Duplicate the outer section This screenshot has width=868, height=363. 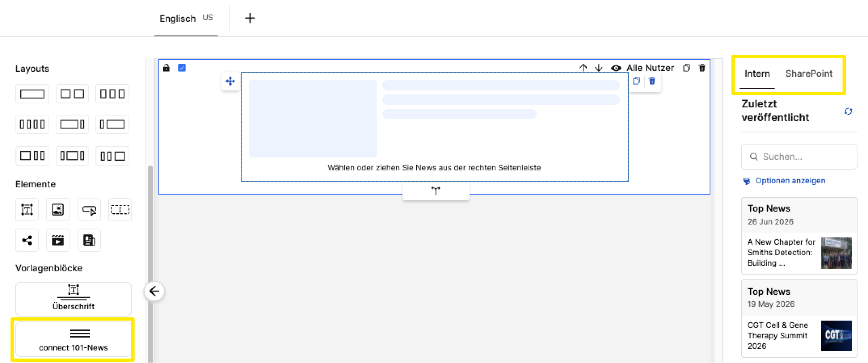coord(686,68)
